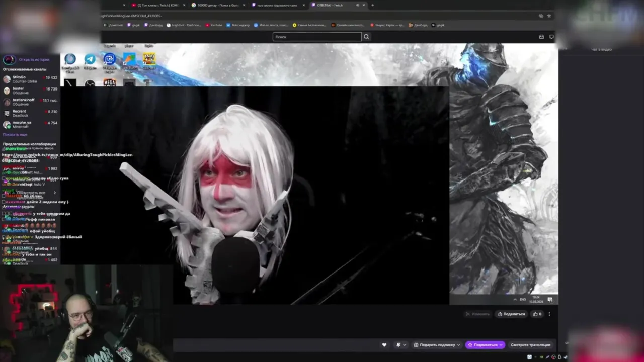Click the eye icon in the address bar
Screen dimensions: 644x362
(541, 16)
